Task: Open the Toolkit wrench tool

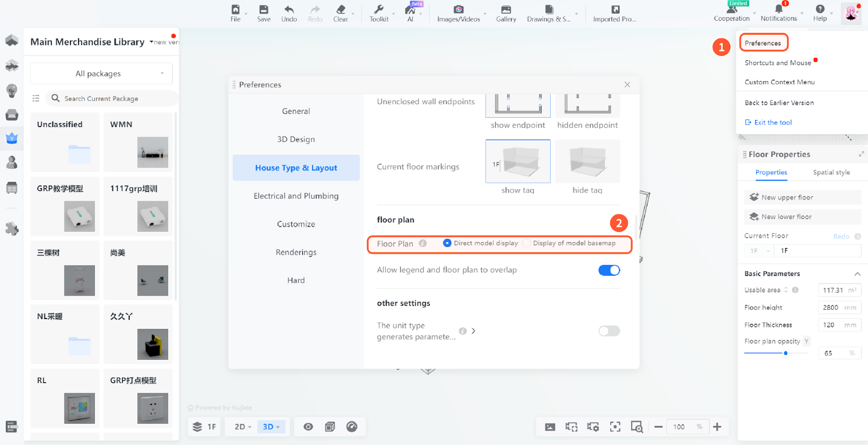Action: click(379, 10)
